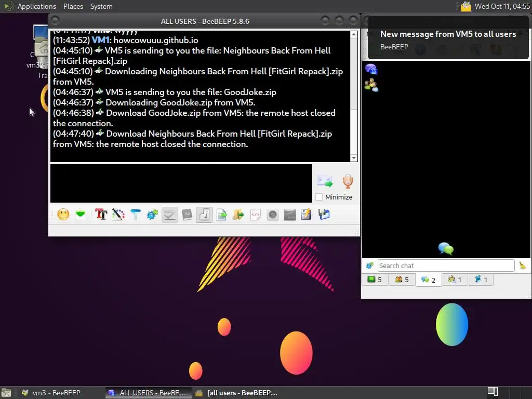
Task: Open the Applications menu
Action: tap(37, 6)
